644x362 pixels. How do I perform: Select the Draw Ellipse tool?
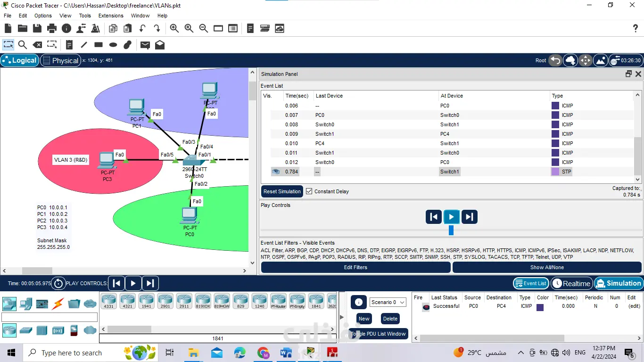tap(113, 45)
